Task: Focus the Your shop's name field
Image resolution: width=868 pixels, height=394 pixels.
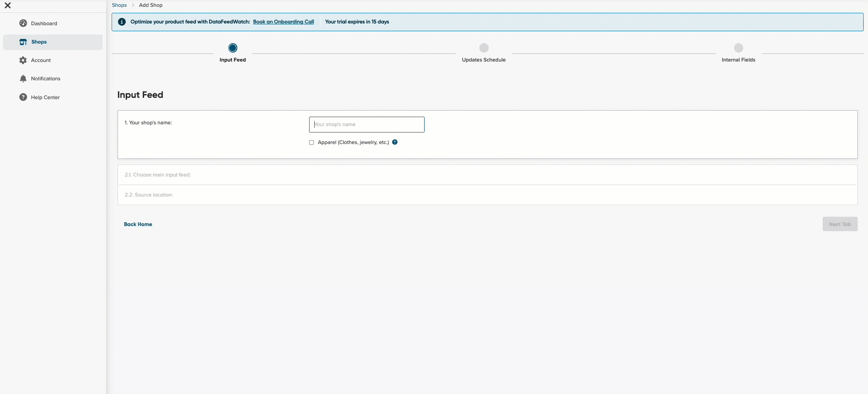Action: [x=367, y=124]
